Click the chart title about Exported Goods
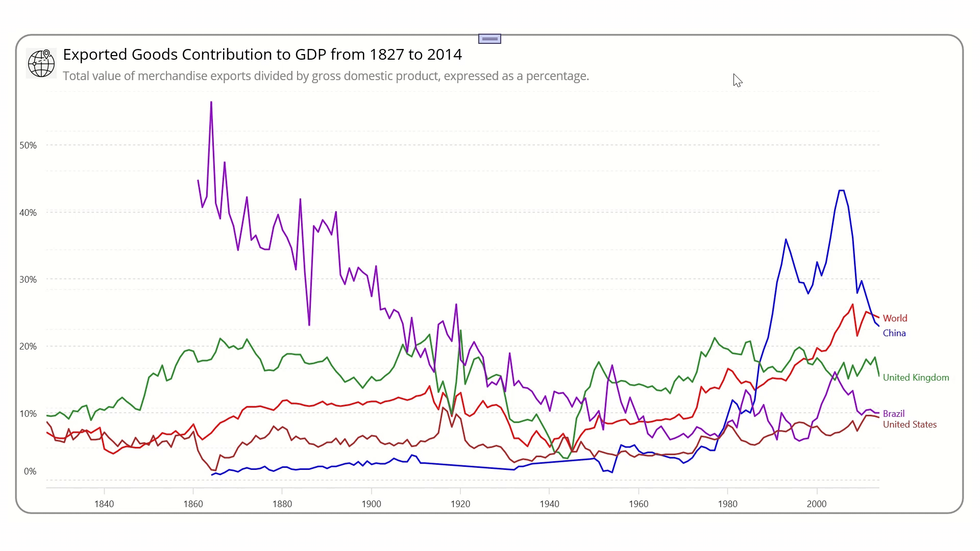 tap(262, 55)
